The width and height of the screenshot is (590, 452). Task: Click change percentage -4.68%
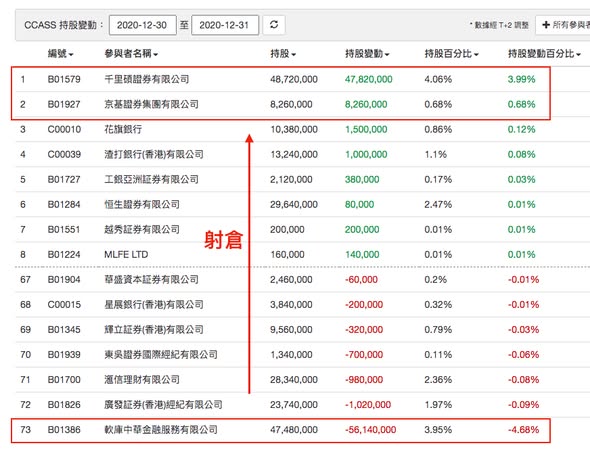tap(523, 430)
